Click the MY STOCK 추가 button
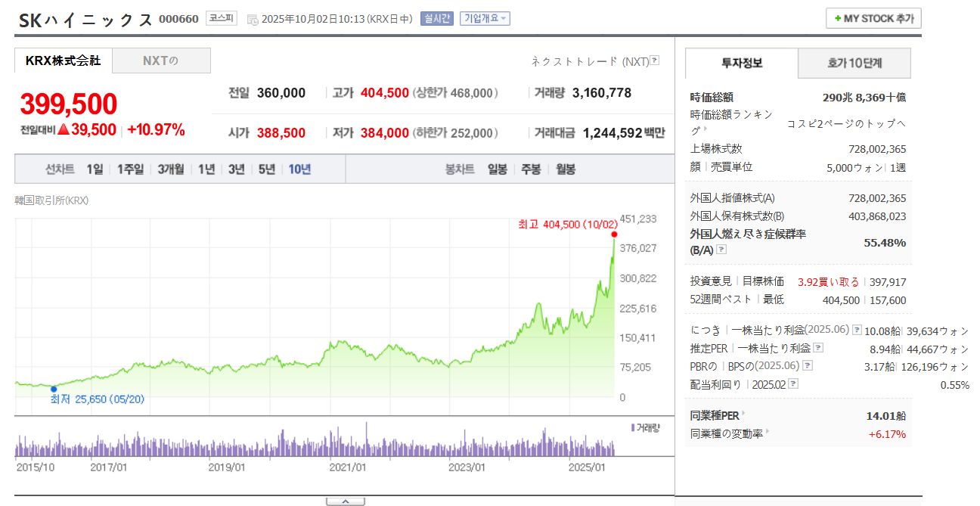The width and height of the screenshot is (980, 506). (x=873, y=18)
